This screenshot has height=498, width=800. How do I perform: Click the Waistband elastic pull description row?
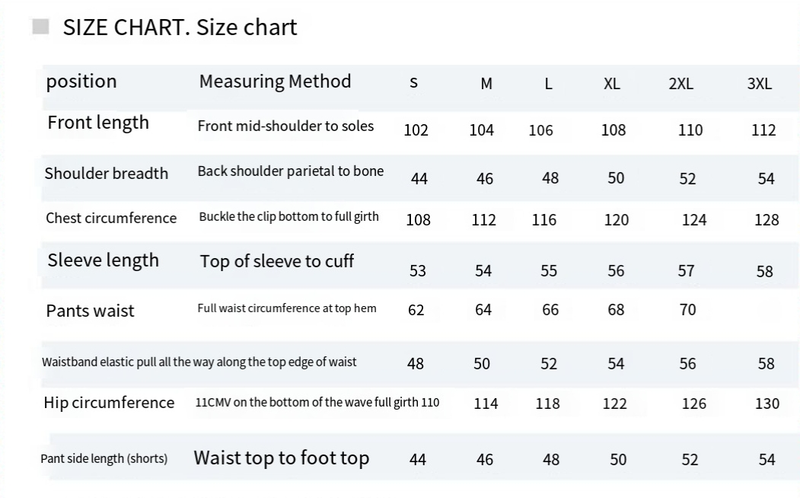(199, 362)
